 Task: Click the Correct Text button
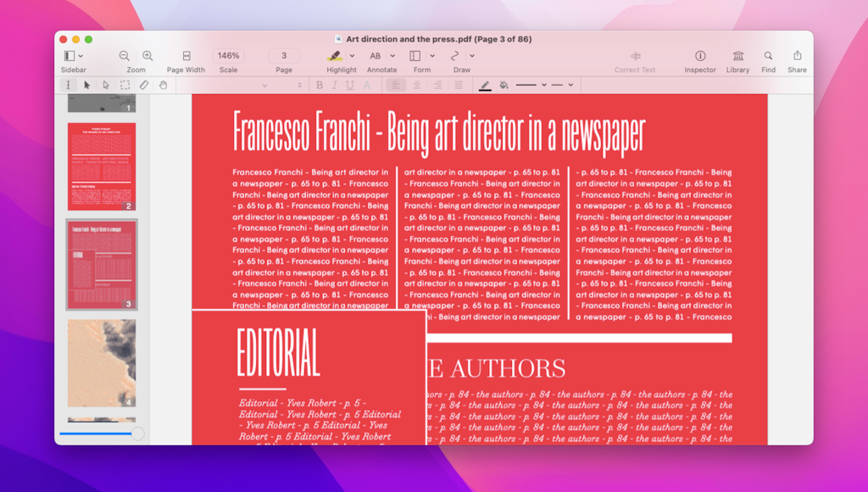[x=634, y=56]
